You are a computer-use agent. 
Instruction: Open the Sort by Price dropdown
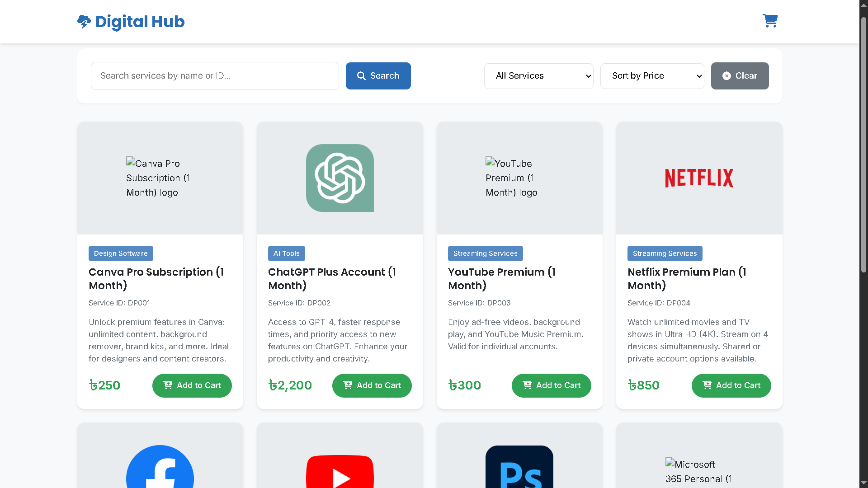click(x=652, y=76)
